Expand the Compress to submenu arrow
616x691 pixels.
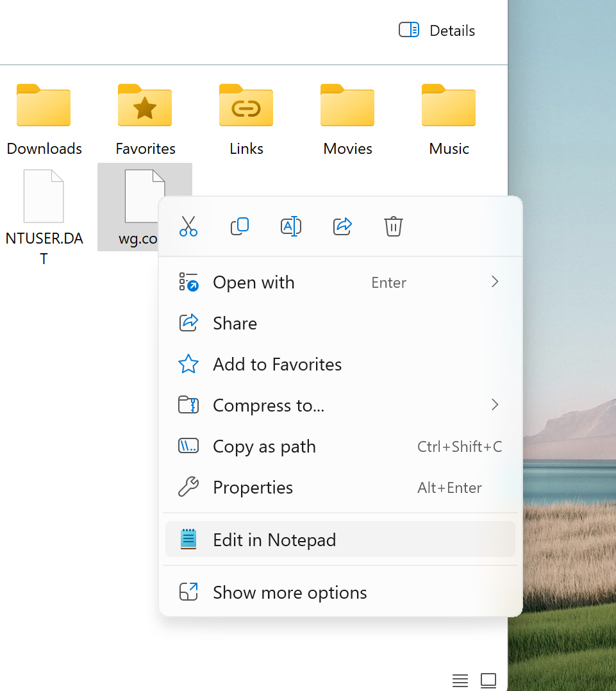[x=494, y=404]
